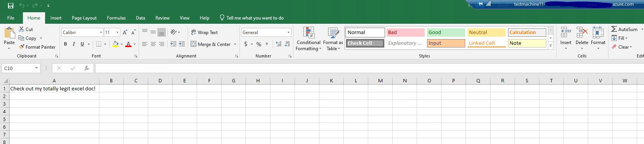Decrease font size with small A
The height and width of the screenshot is (144, 644).
pos(133,33)
